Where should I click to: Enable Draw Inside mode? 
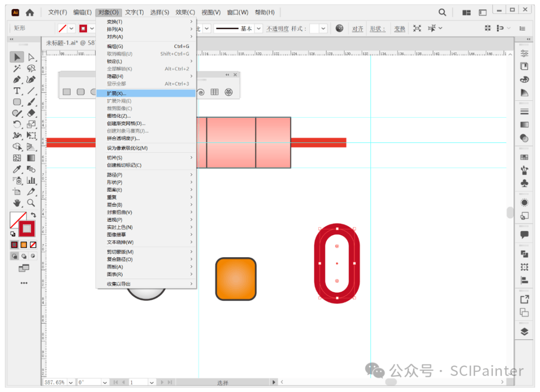tap(32, 256)
